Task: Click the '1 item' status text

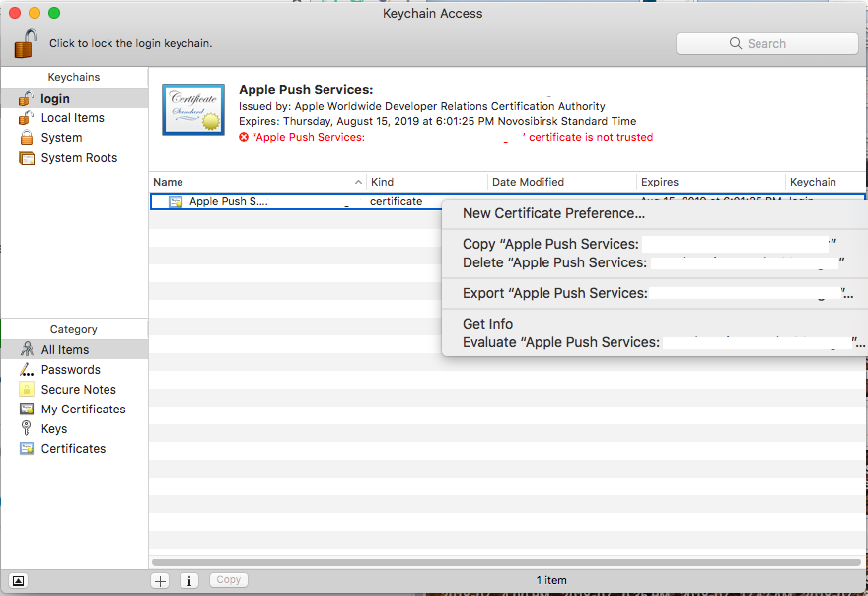Action: (551, 580)
